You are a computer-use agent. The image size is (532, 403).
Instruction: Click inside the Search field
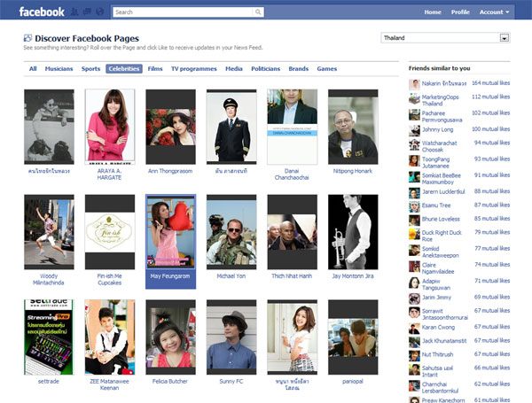[x=184, y=12]
